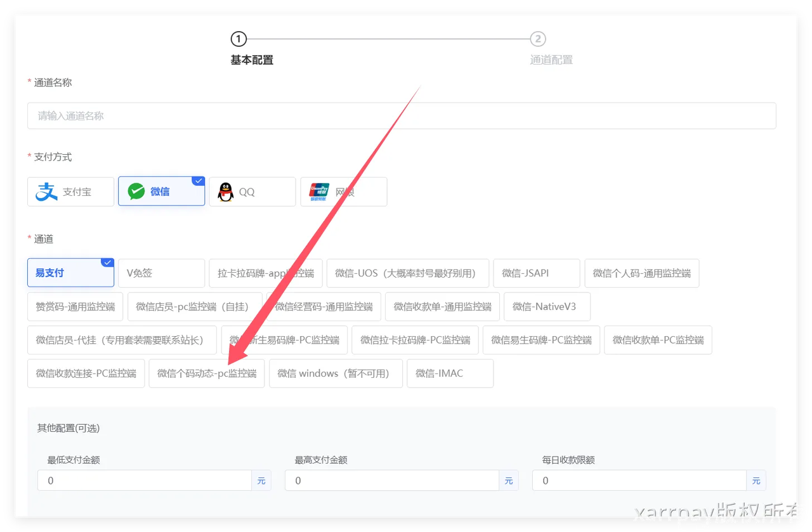Choose 微信-NativeV3 channel
This screenshot has height=532, width=812.
[x=547, y=306]
